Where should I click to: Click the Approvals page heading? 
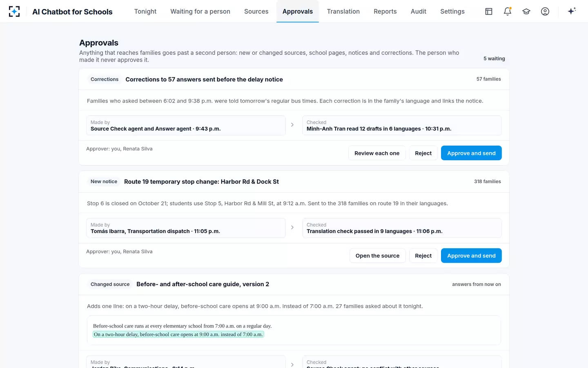pos(99,43)
